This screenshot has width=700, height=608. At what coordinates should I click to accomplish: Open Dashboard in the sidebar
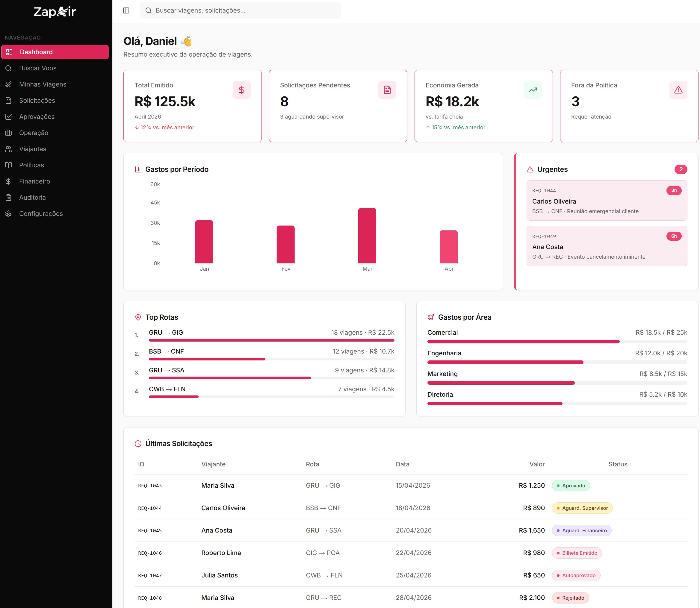click(x=55, y=52)
